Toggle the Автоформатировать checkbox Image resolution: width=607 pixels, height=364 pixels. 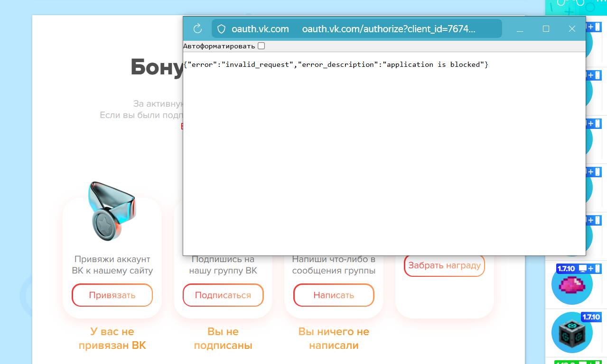261,46
